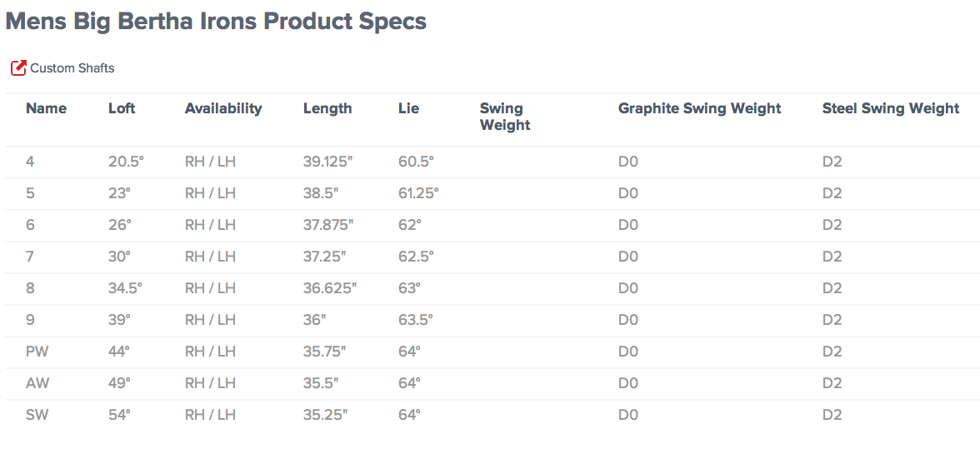Image resolution: width=980 pixels, height=454 pixels.
Task: Select the PW row name cell
Action: 37,352
